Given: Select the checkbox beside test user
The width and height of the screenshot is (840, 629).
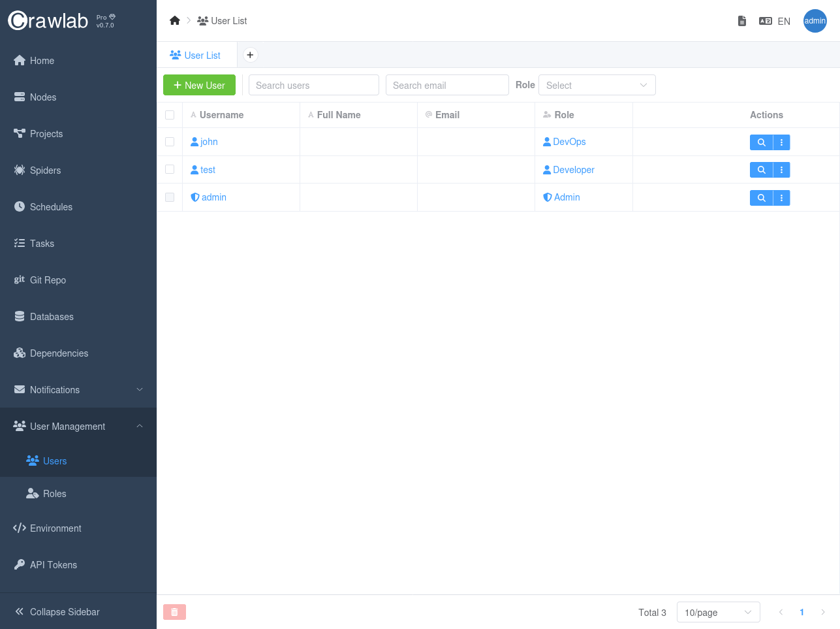Looking at the screenshot, I should (x=170, y=169).
